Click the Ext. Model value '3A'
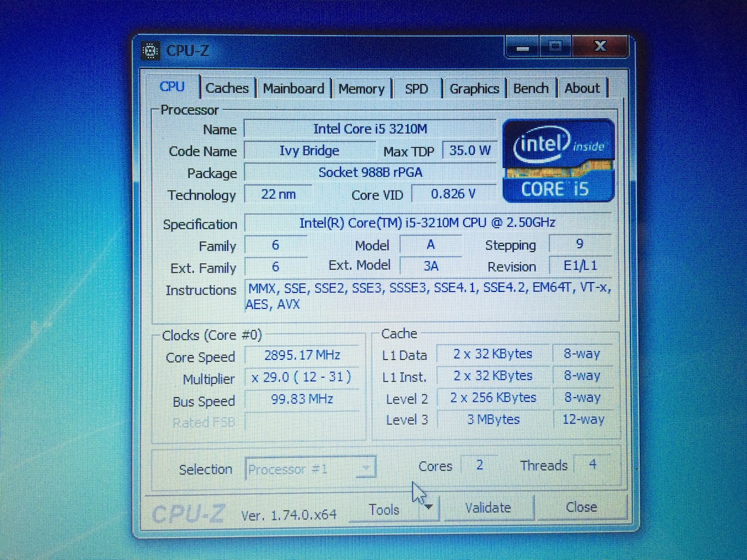The width and height of the screenshot is (747, 560). 431,267
